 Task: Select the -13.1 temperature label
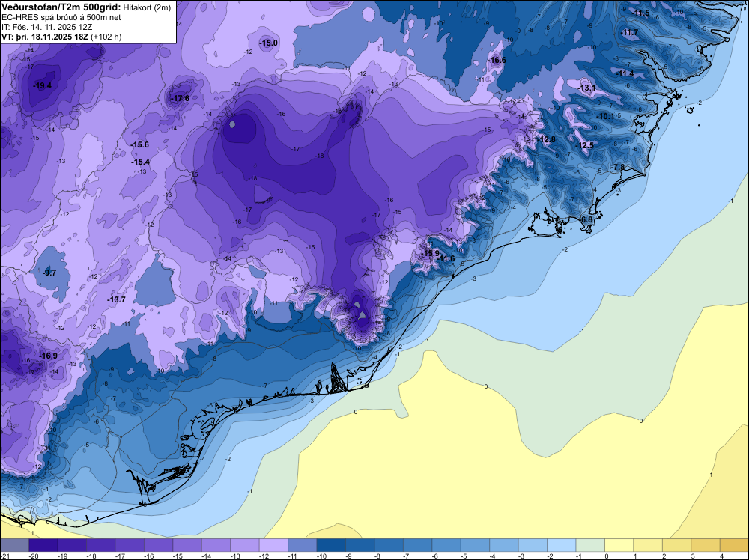pos(586,88)
